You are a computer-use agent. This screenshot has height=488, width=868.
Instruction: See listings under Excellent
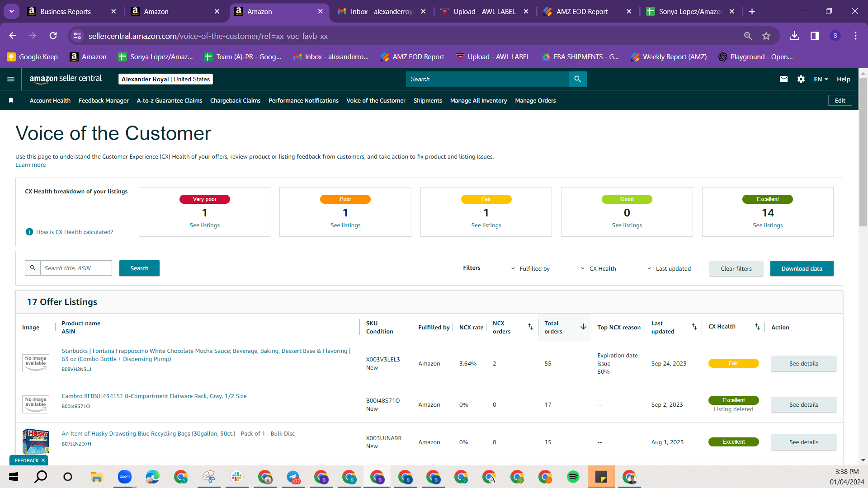pyautogui.click(x=768, y=225)
